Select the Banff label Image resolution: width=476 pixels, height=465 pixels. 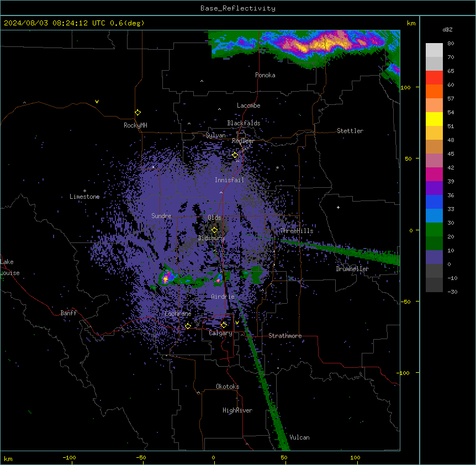pos(68,313)
